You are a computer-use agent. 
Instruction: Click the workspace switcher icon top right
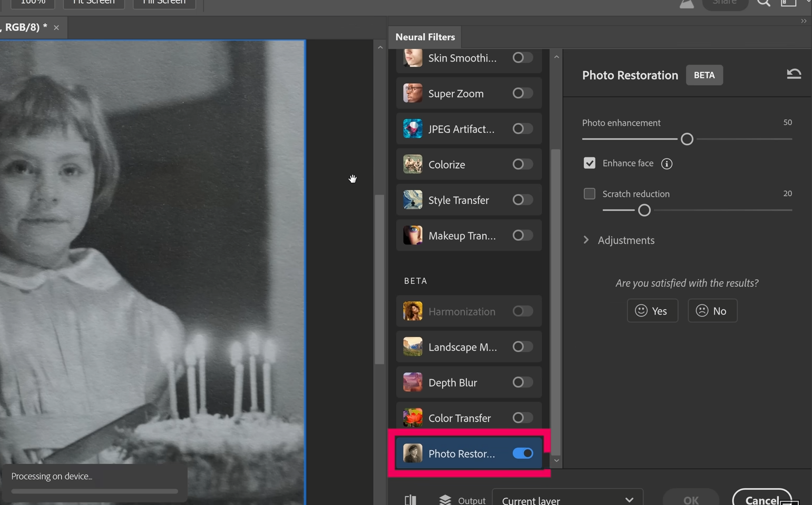click(788, 3)
